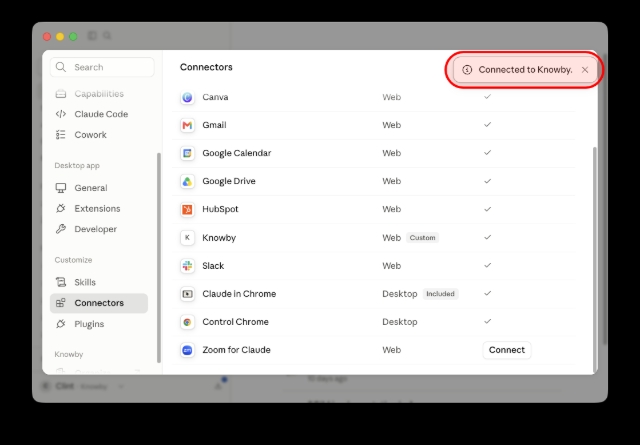Viewport: 640px width, 445px height.
Task: Select Connectors in the sidebar
Action: [x=99, y=303]
